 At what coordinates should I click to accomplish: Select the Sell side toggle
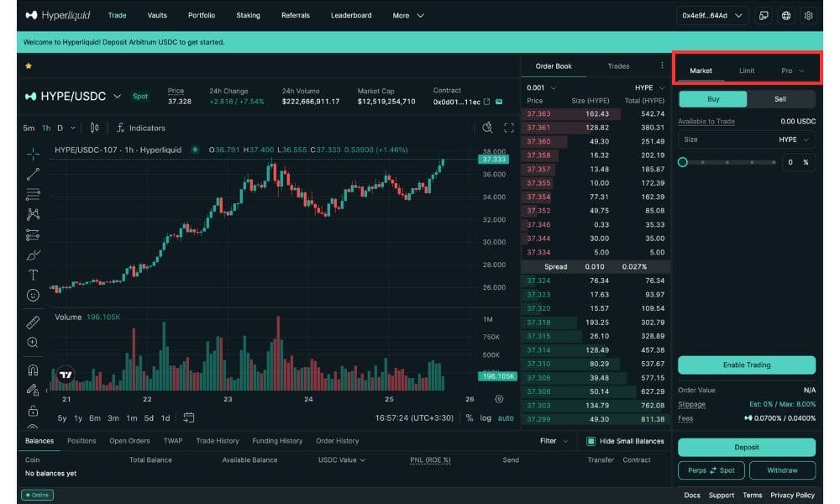click(780, 99)
